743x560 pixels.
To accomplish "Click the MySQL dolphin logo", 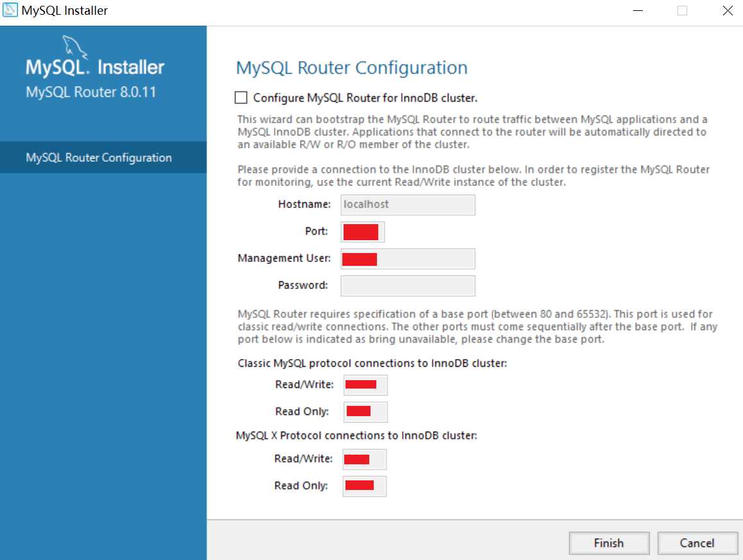I will coord(75,47).
